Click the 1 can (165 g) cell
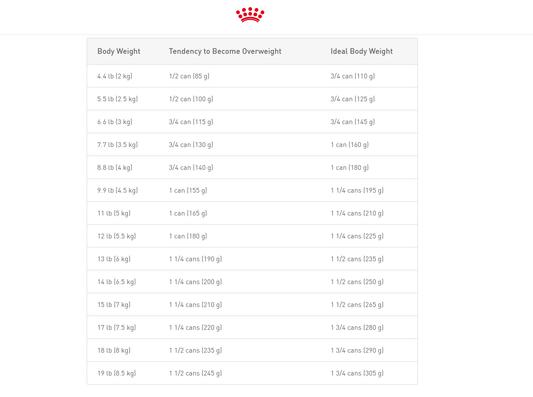Image resolution: width=533 pixels, height=397 pixels. click(188, 213)
